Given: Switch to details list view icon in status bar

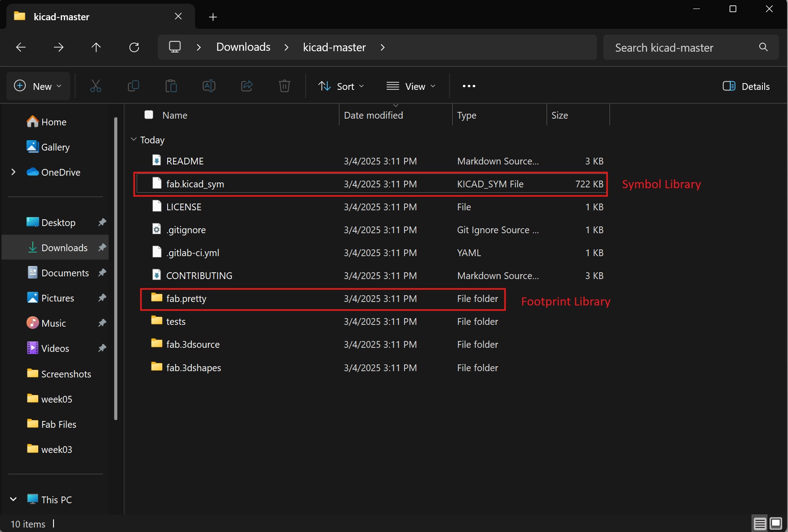Looking at the screenshot, I should point(760,523).
